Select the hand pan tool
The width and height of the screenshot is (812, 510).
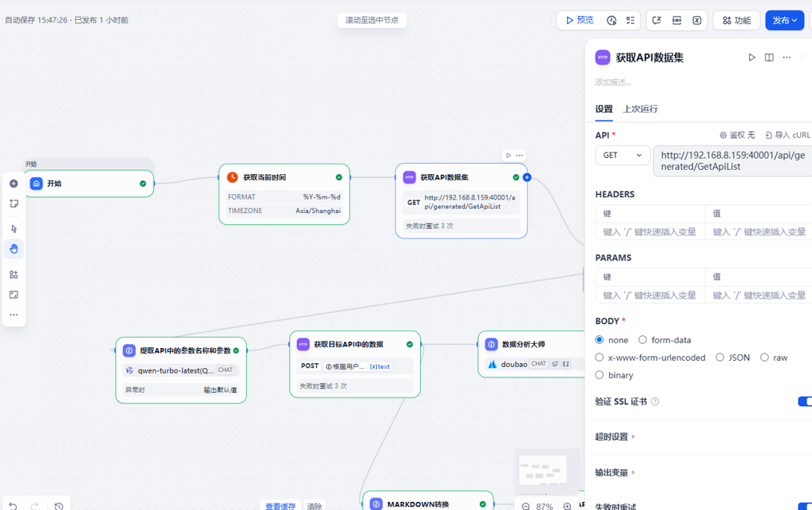[x=14, y=249]
